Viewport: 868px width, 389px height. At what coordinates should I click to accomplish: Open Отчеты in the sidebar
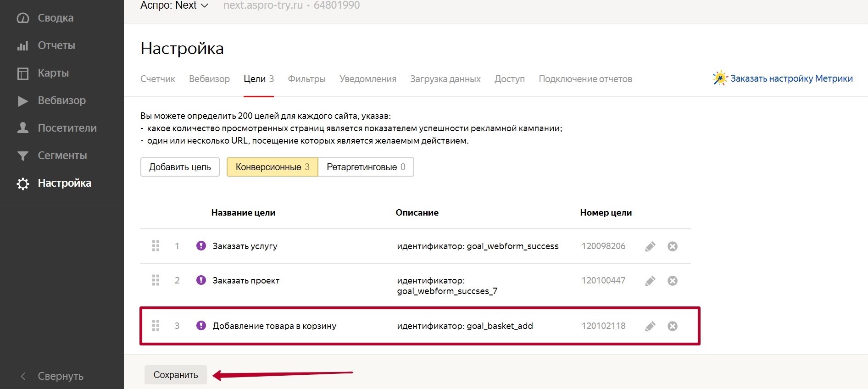coord(56,45)
